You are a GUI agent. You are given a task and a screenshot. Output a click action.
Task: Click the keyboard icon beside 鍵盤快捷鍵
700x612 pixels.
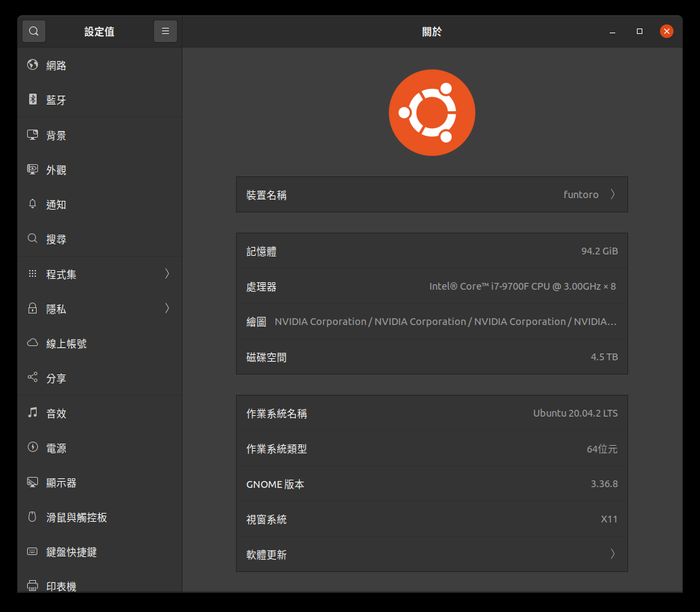coord(33,551)
